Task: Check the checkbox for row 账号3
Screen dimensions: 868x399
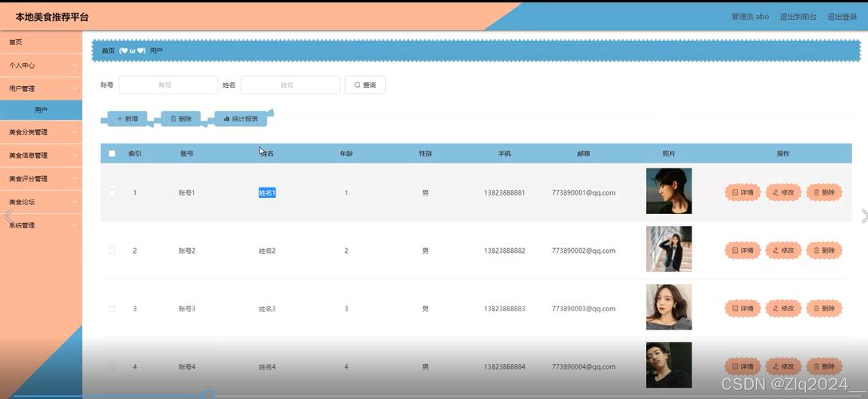Action: click(x=112, y=309)
